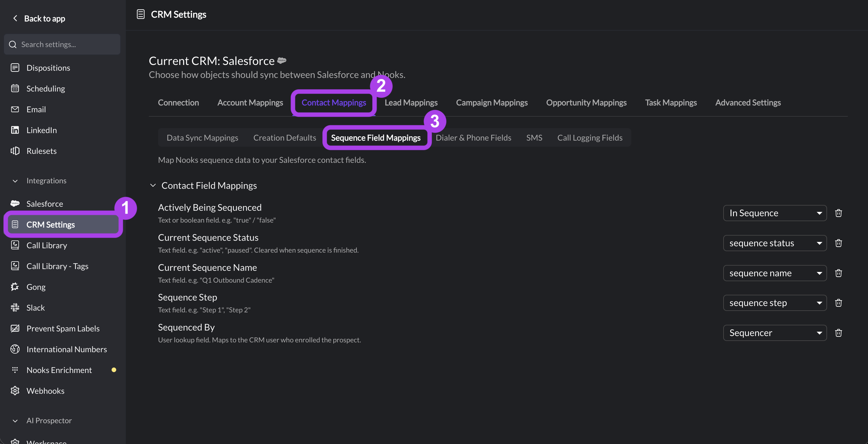Image resolution: width=868 pixels, height=444 pixels.
Task: Click the LinkedIn logo icon
Action: pyautogui.click(x=15, y=130)
